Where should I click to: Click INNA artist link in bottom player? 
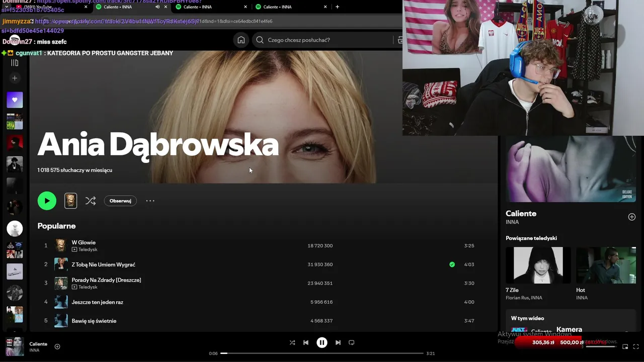tap(34, 350)
